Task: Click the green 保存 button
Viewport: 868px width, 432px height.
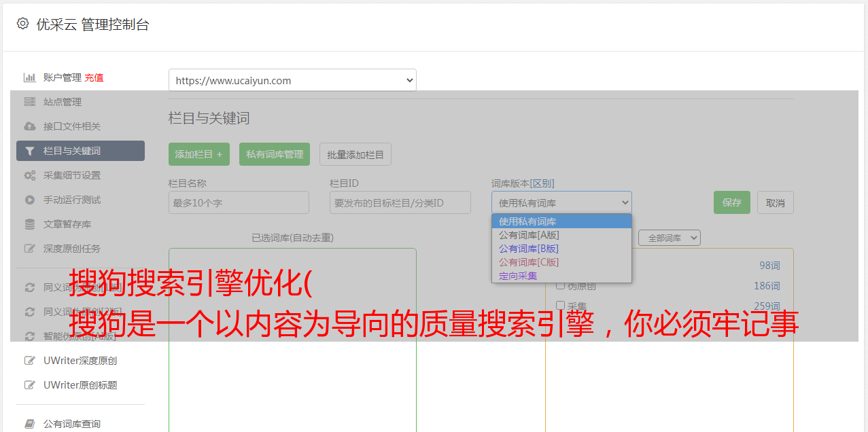Action: (x=732, y=202)
